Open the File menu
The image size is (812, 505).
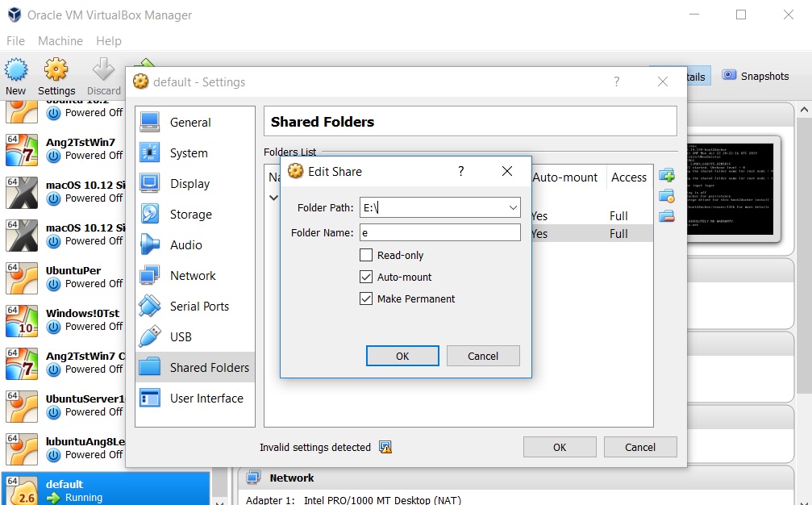coord(15,41)
